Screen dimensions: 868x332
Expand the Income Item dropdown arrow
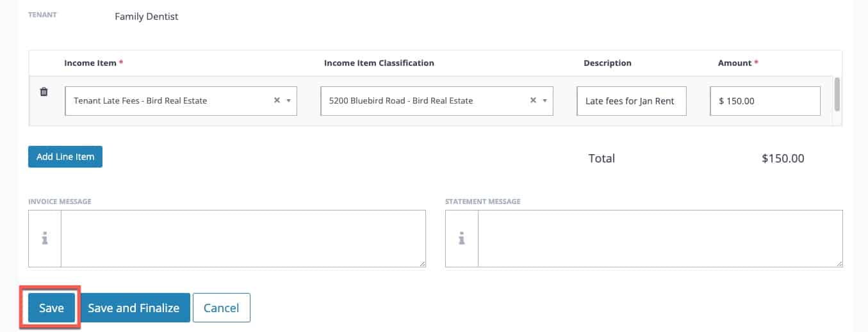pos(289,100)
